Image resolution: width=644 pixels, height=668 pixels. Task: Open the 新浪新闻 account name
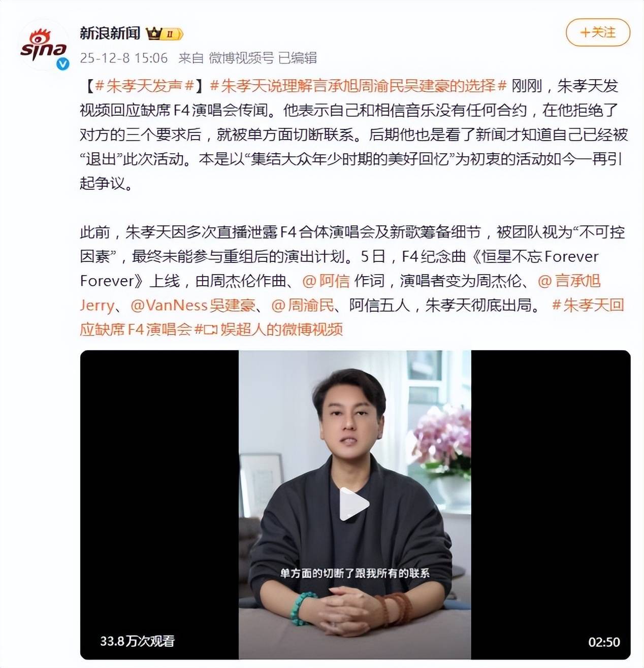click(110, 34)
